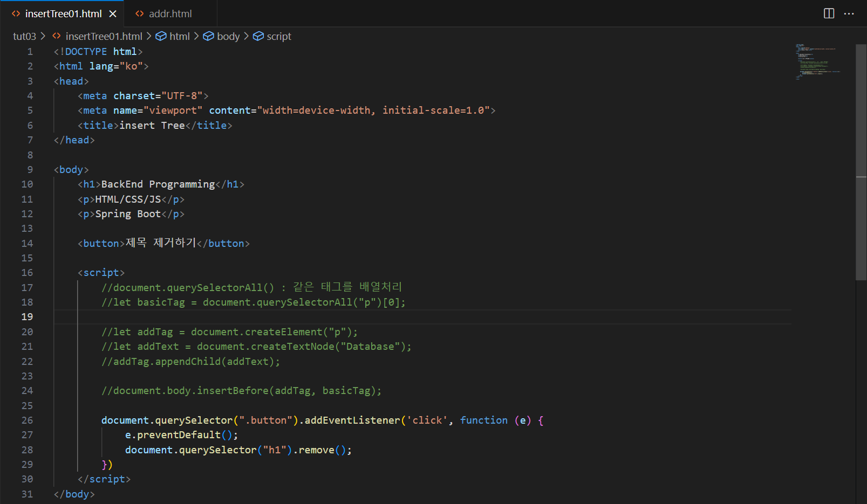The height and width of the screenshot is (504, 867).
Task: Click the closing script tag
Action: (104, 479)
